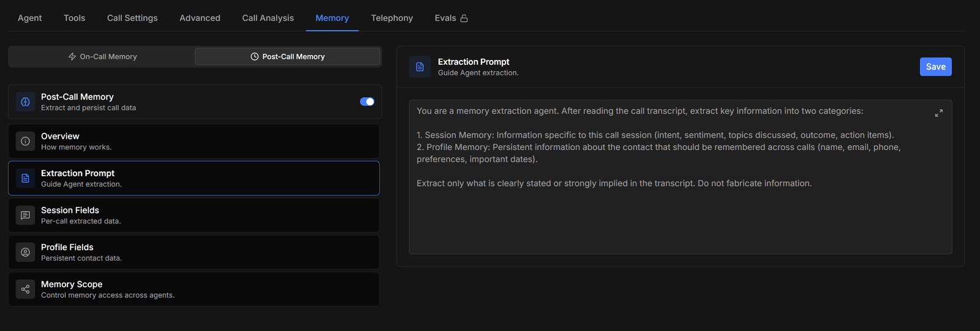Viewport: 980px width, 331px height.
Task: Select the Extraction Prompt section row
Action: coord(194,178)
